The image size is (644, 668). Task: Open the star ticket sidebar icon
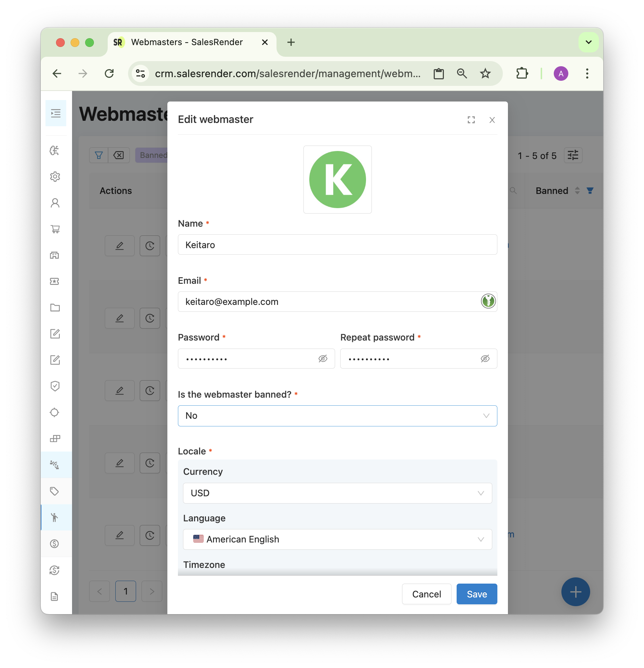pos(55,282)
